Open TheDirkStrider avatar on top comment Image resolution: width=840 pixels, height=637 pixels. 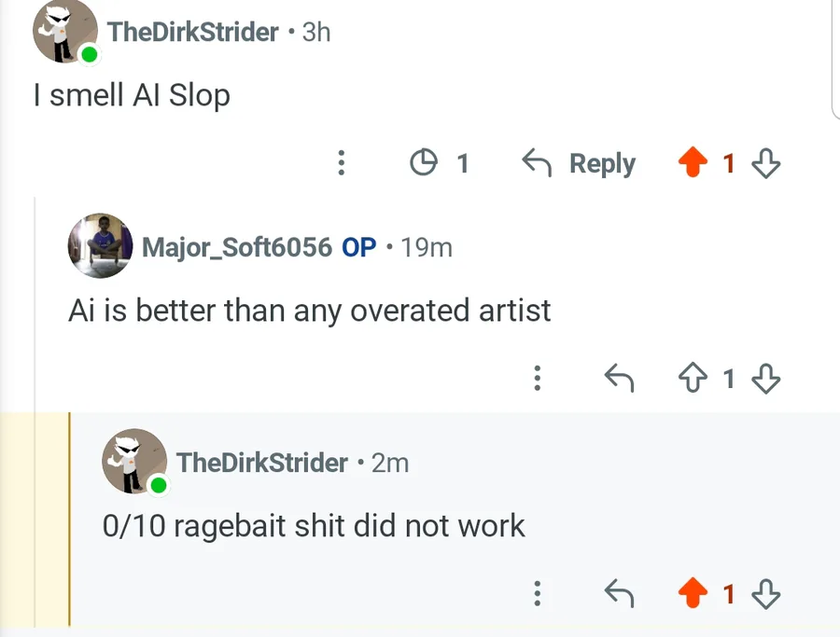(x=65, y=32)
